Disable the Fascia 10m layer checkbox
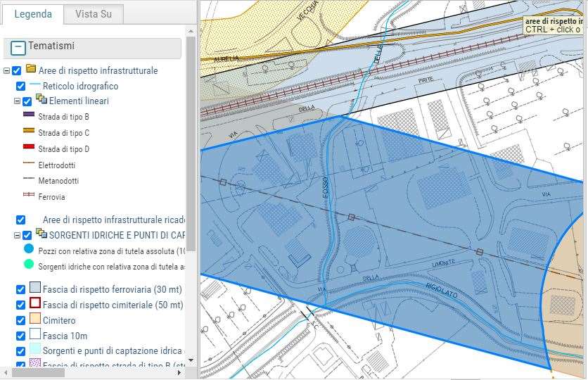This screenshot has width=588, height=380. (20, 336)
